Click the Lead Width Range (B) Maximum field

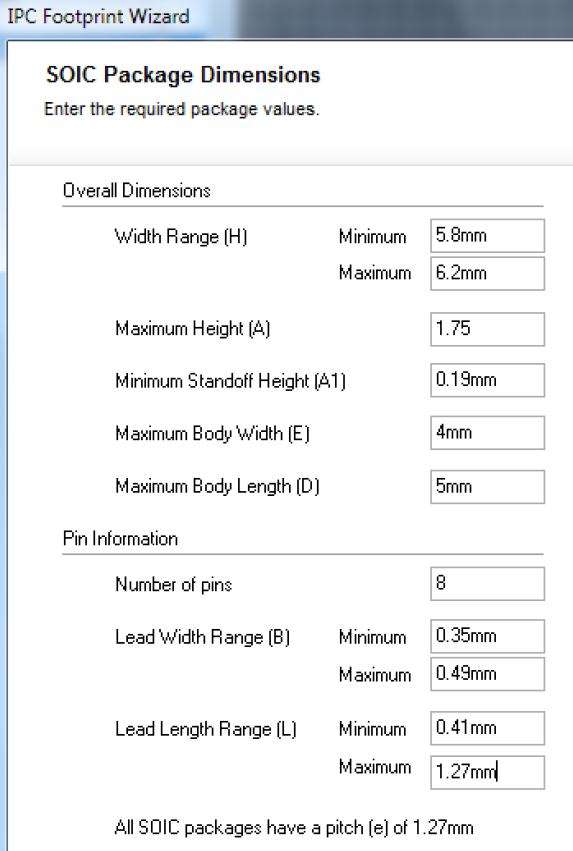487,674
